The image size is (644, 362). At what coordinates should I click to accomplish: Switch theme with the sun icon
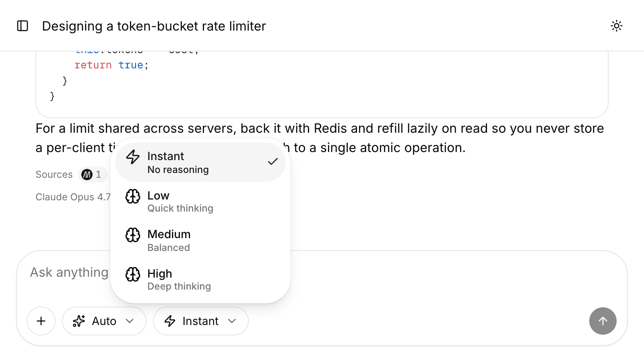point(616,26)
